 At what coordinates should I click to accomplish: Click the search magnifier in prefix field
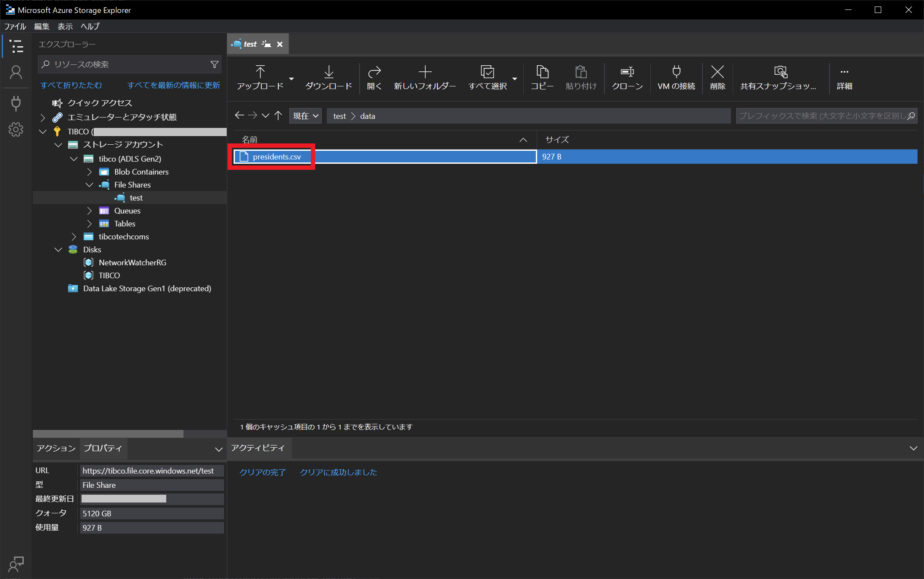[x=911, y=116]
